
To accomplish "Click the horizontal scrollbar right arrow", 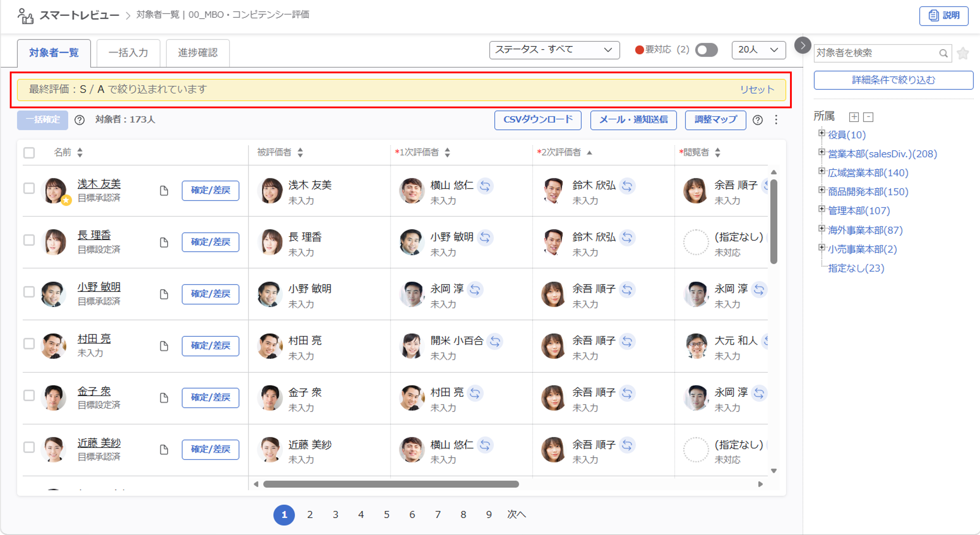I will click(x=760, y=484).
